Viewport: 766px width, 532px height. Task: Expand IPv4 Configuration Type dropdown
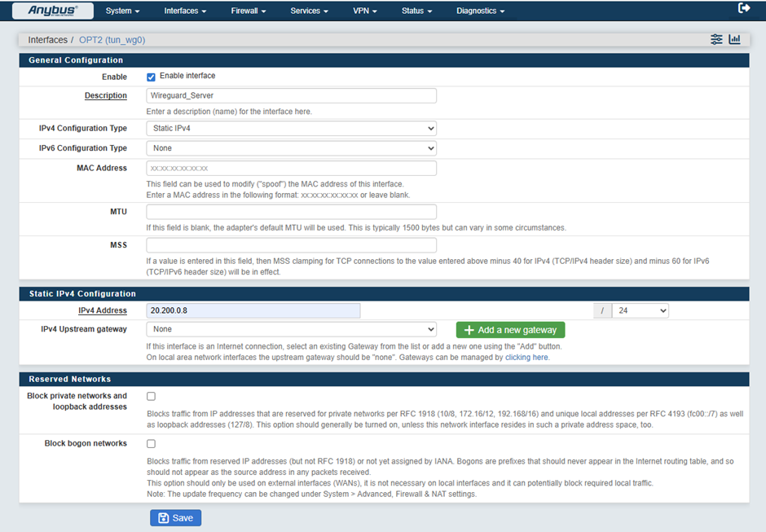pos(291,129)
